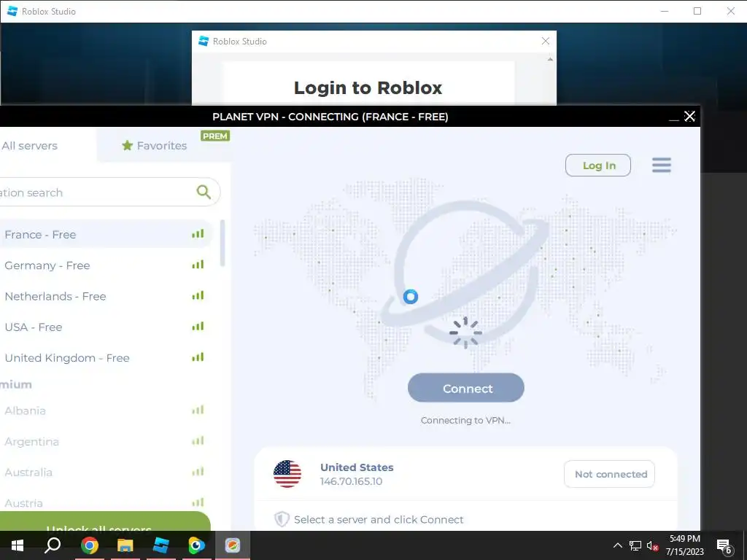Open the Planet VPN hamburger menu
The width and height of the screenshot is (747, 560).
(x=661, y=166)
